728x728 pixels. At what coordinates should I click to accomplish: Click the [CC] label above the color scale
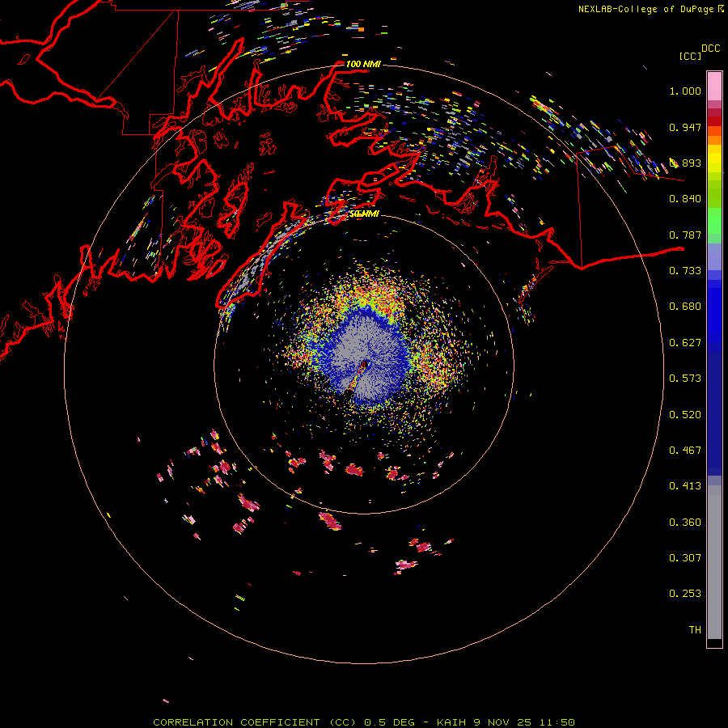[x=690, y=56]
